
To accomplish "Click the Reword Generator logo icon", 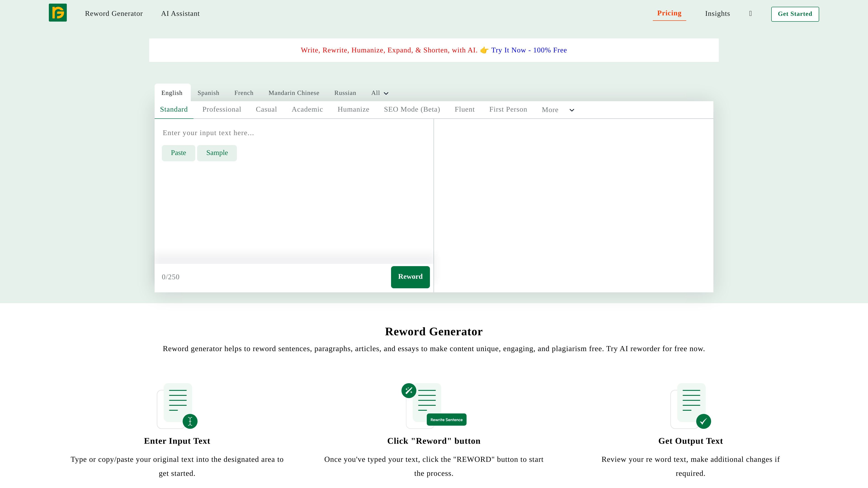I will pos(58,12).
